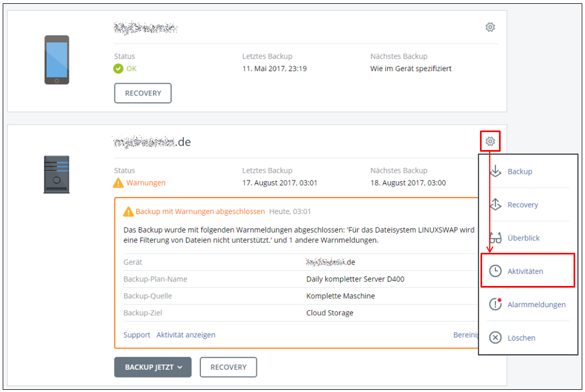Click the RECOVERY button on the server entry
The image size is (585, 392).
pos(228,367)
